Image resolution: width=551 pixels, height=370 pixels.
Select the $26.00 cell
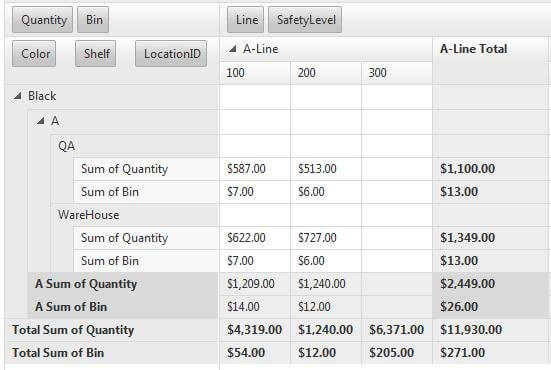coord(490,307)
